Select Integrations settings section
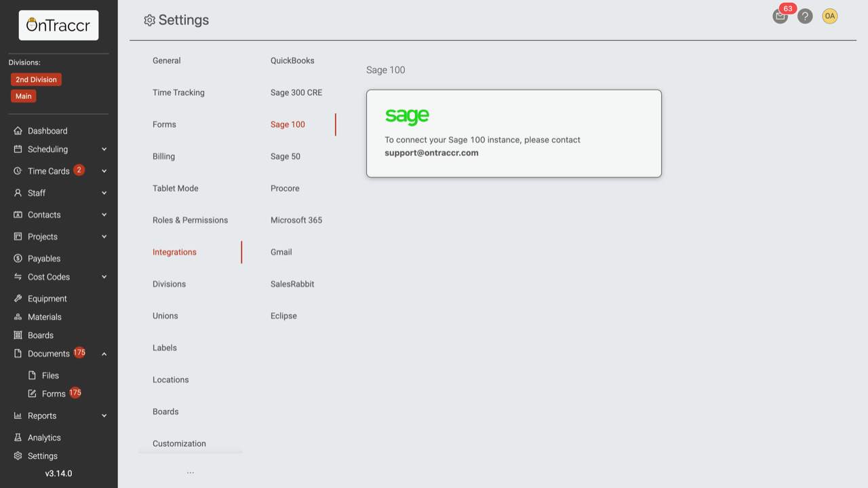Image resolution: width=868 pixels, height=488 pixels. point(174,252)
